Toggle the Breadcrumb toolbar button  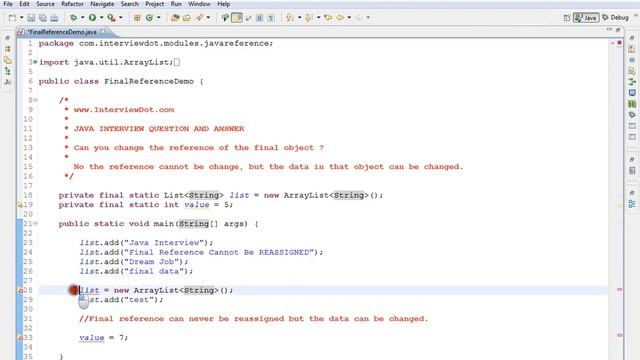point(225,18)
